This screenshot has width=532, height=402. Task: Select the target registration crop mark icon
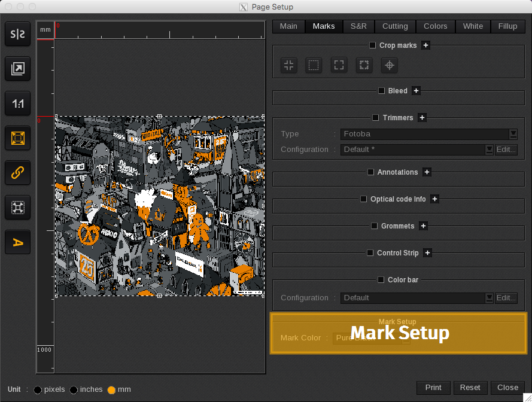(389, 65)
